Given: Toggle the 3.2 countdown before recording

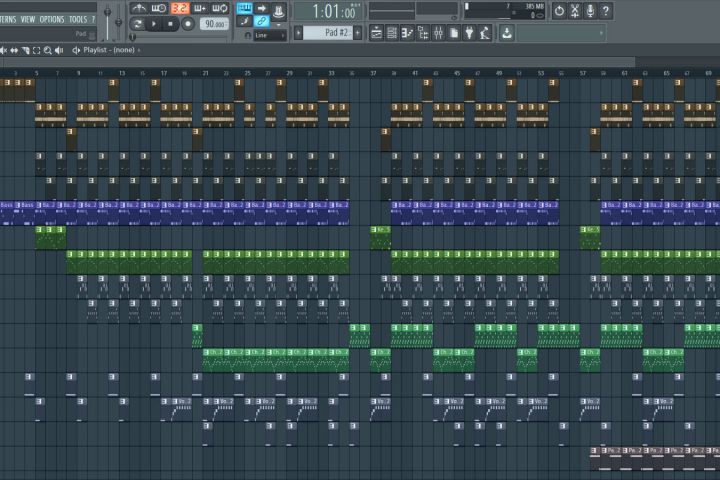Looking at the screenshot, I should pos(180,8).
